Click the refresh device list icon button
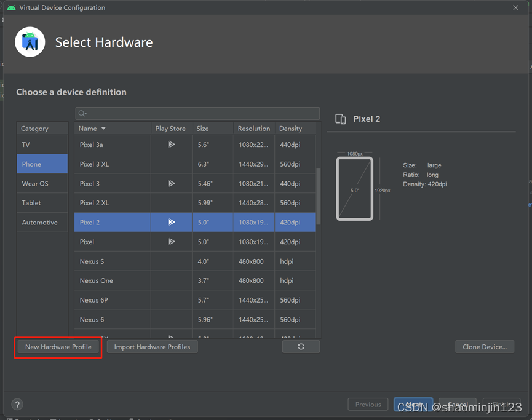Image resolution: width=532 pixels, height=420 pixels. coord(301,347)
